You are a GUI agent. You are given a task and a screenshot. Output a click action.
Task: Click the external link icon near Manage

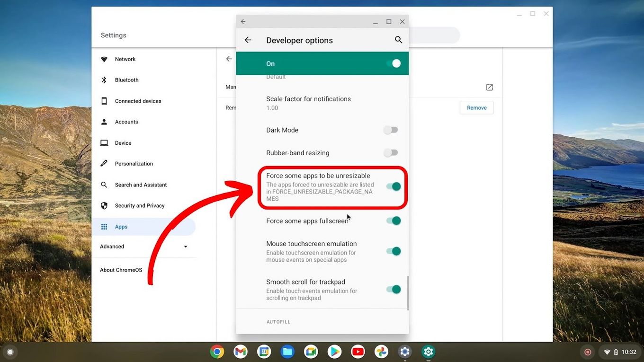[489, 87]
